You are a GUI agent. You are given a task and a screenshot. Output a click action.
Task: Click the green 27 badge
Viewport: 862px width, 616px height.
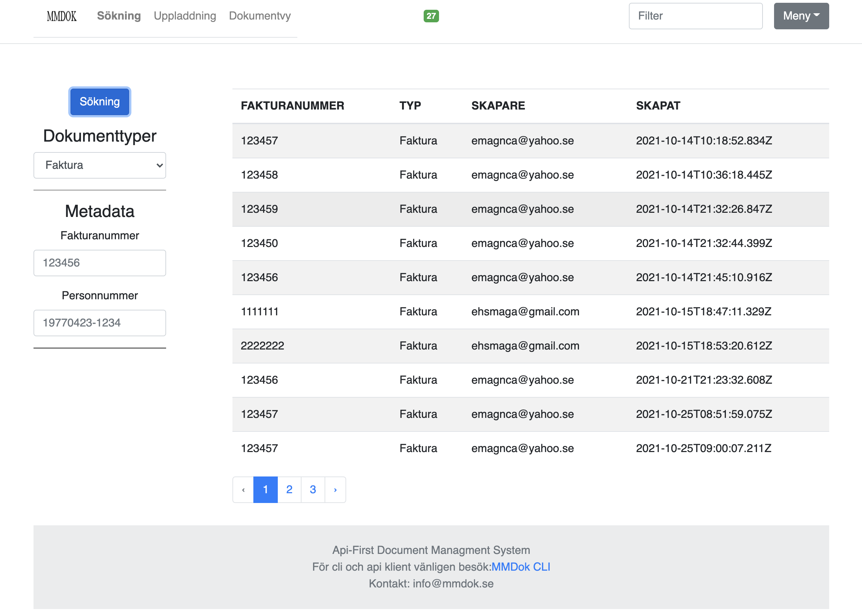[431, 16]
